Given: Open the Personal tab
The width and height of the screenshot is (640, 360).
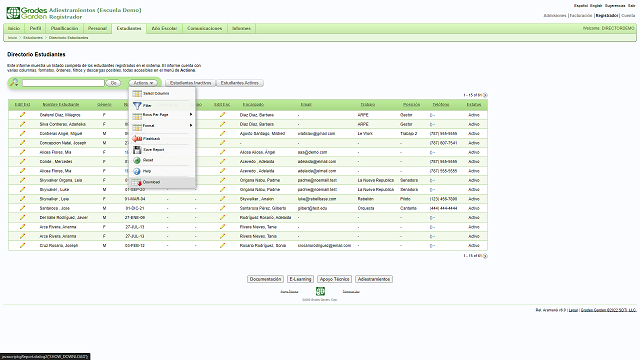Looking at the screenshot, I should [x=97, y=28].
